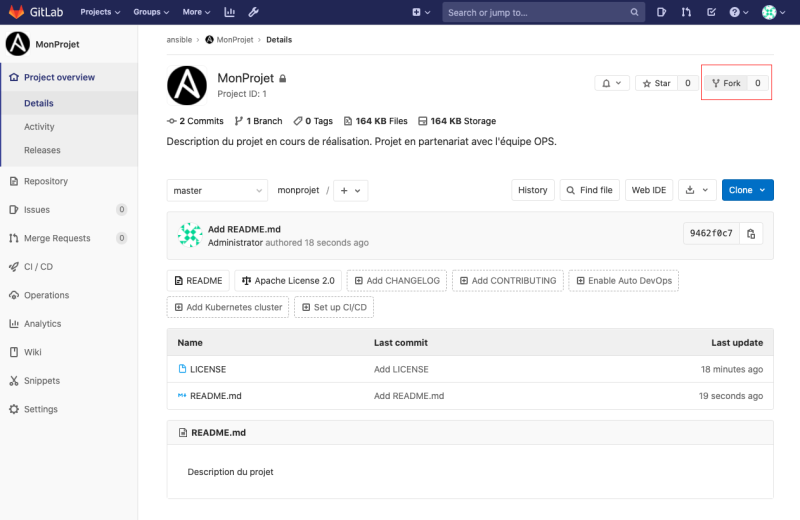Click the activity chart icon in navbar
This screenshot has width=800, height=520.
229,13
